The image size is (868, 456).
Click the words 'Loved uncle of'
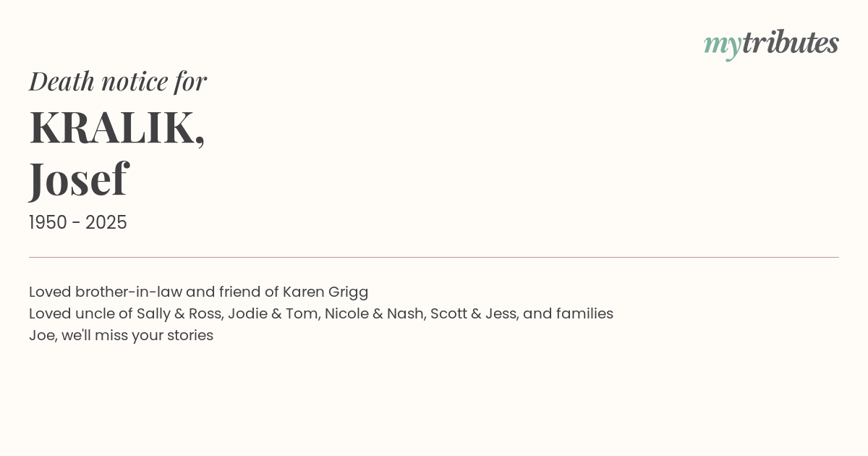tap(80, 313)
